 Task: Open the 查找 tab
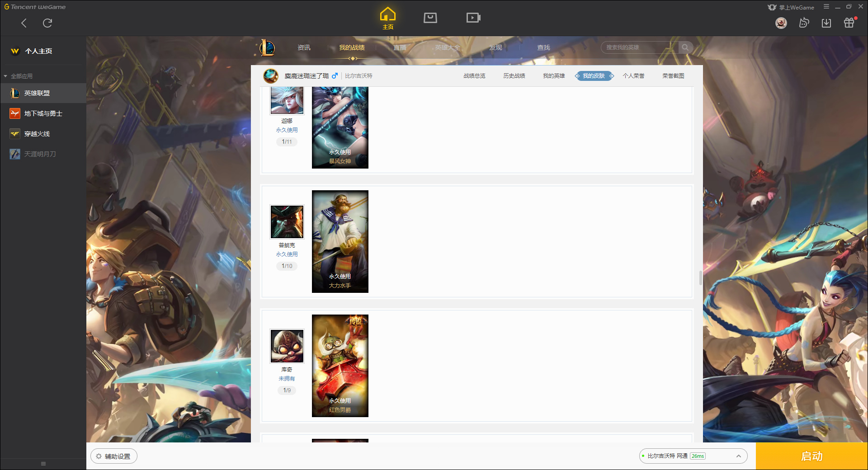[543, 47]
